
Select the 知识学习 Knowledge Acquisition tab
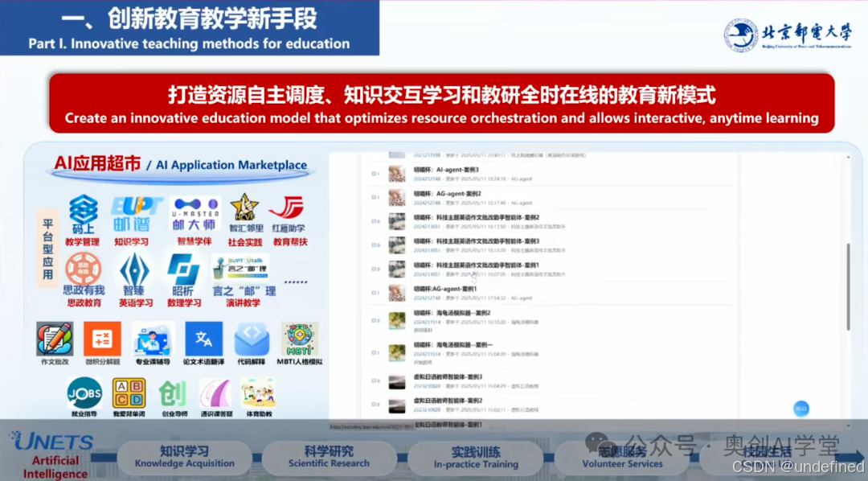pos(185,457)
